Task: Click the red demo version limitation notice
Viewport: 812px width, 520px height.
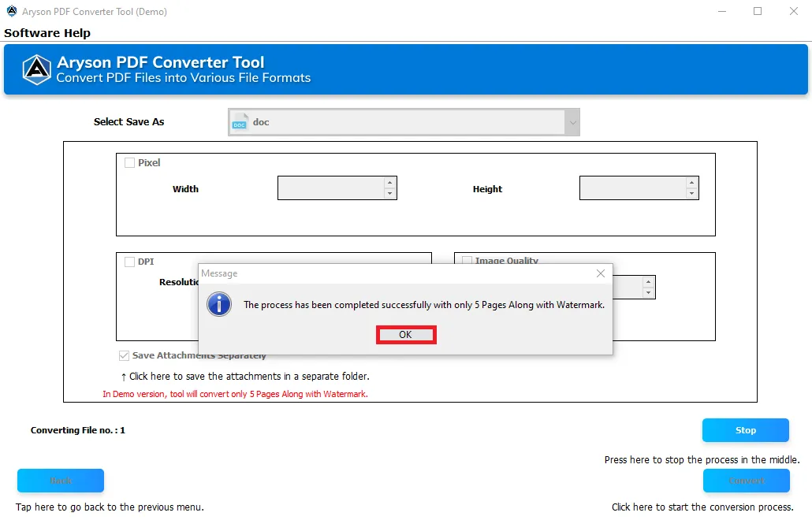Action: [235, 394]
